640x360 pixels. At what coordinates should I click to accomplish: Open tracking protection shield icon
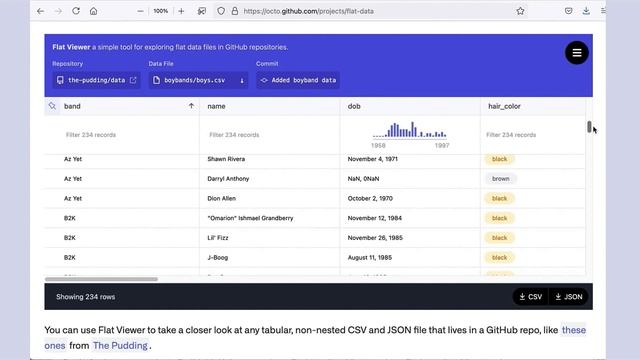(221, 11)
